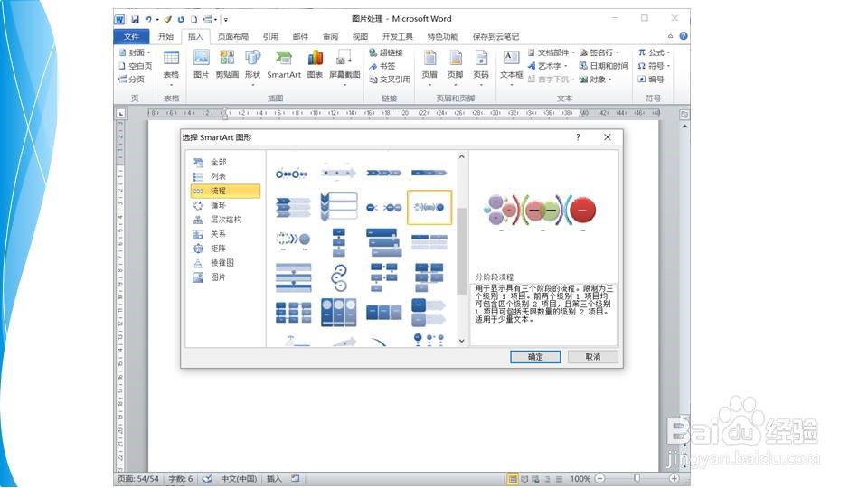Image resolution: width=868 pixels, height=488 pixels.
Task: Select Hierarchy (层次结构) SmartArt category
Action: (225, 220)
